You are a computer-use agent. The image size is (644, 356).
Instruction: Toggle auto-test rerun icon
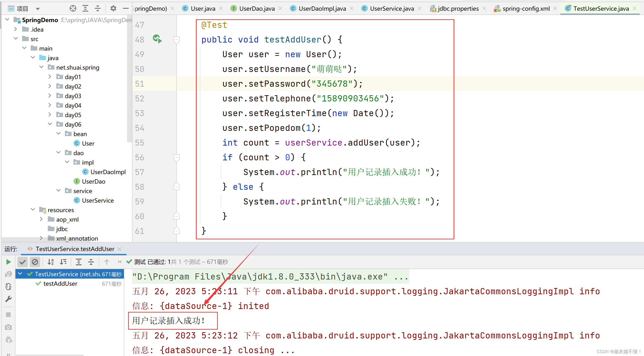pos(8,287)
